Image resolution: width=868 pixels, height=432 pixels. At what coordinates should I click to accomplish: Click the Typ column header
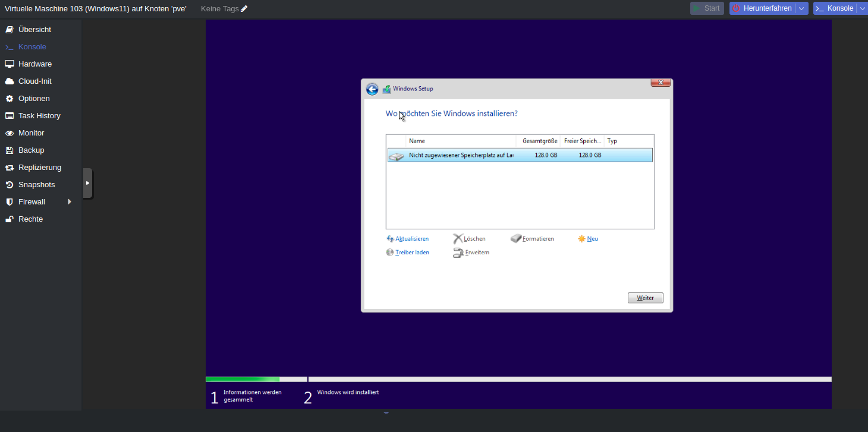click(629, 141)
